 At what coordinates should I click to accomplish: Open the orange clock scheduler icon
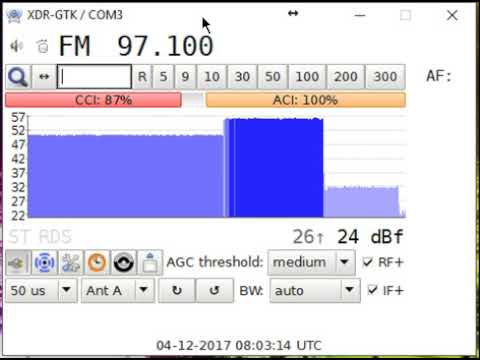97,263
